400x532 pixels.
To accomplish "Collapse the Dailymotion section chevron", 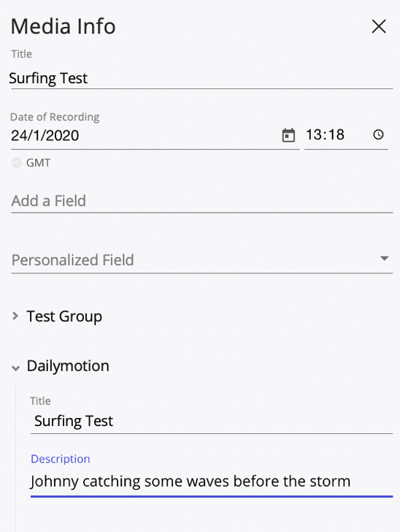I will (15, 368).
